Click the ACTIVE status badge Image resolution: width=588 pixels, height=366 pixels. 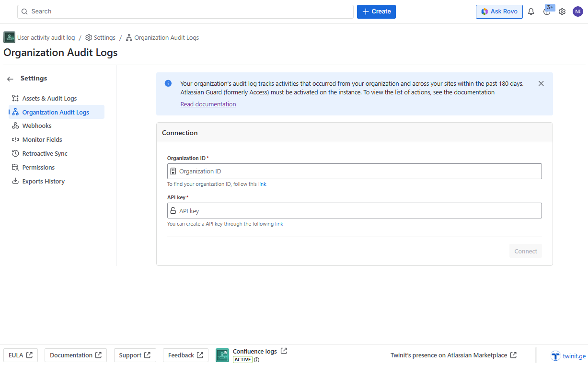242,360
